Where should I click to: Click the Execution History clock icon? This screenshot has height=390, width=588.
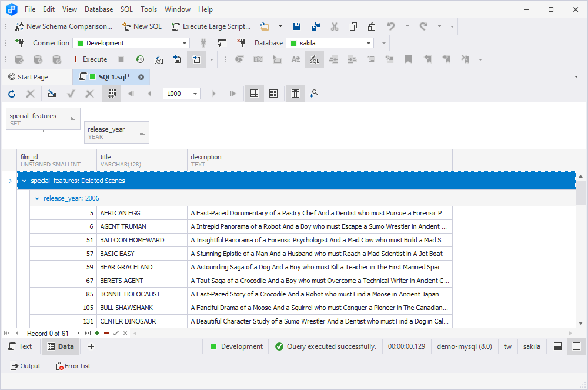140,59
